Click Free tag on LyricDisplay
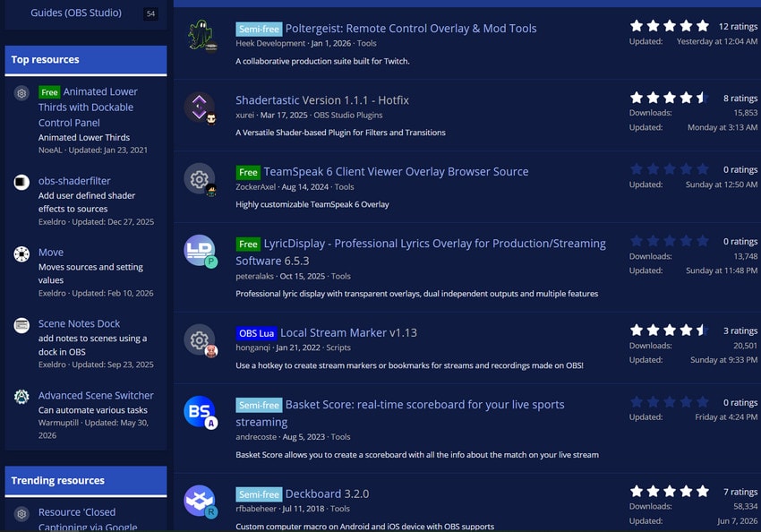 point(248,245)
